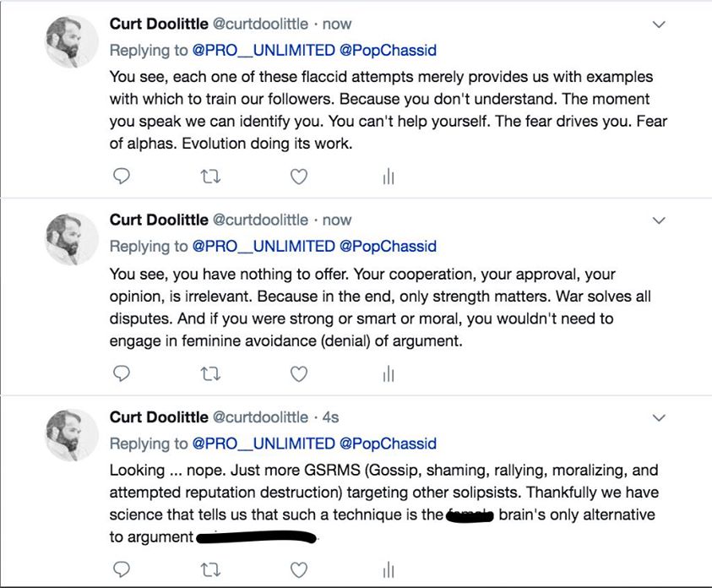Reply to the 'GSRMS' tweet
The width and height of the screenshot is (712, 588).
point(122,569)
